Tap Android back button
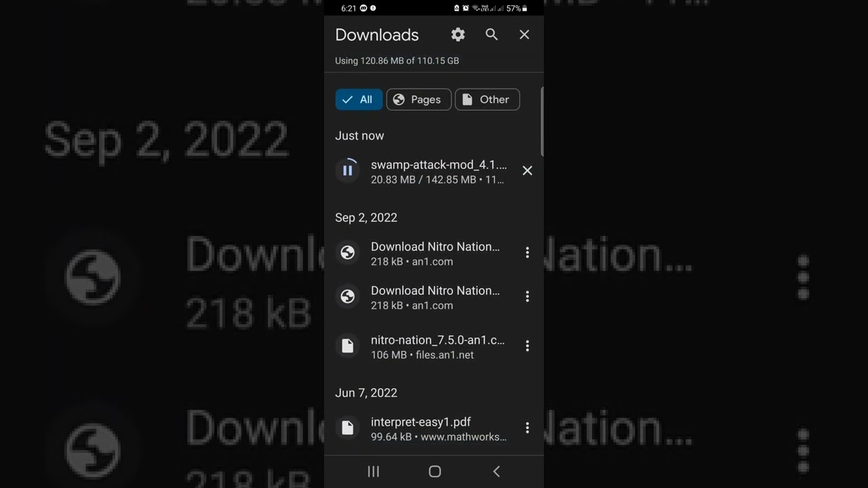This screenshot has width=868, height=488. pos(496,472)
